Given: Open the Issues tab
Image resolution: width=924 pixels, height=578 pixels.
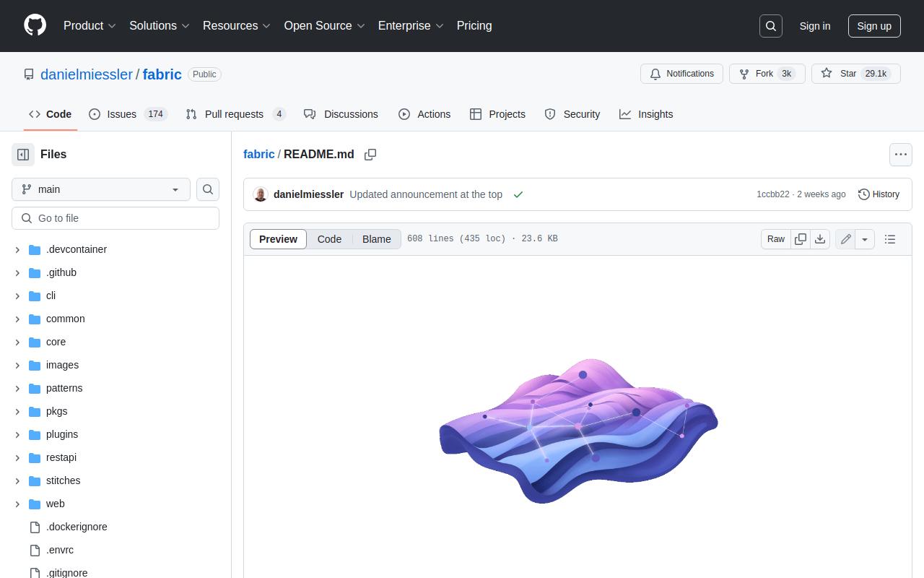Looking at the screenshot, I should pyautogui.click(x=121, y=114).
